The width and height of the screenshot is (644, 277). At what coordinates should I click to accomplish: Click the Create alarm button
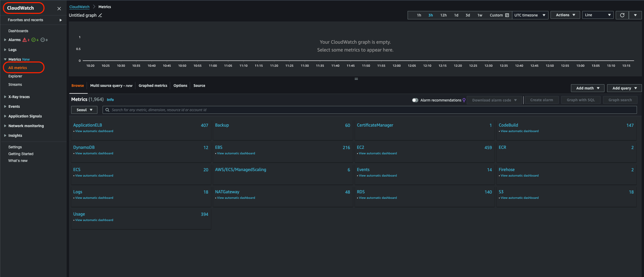(x=542, y=100)
